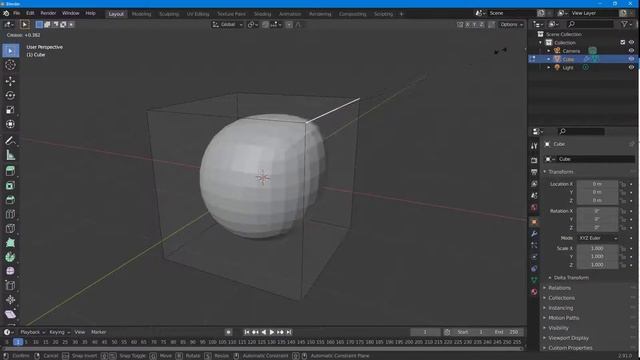Open the Object properties tab
Viewport: 640px width, 360px height.
[534, 222]
